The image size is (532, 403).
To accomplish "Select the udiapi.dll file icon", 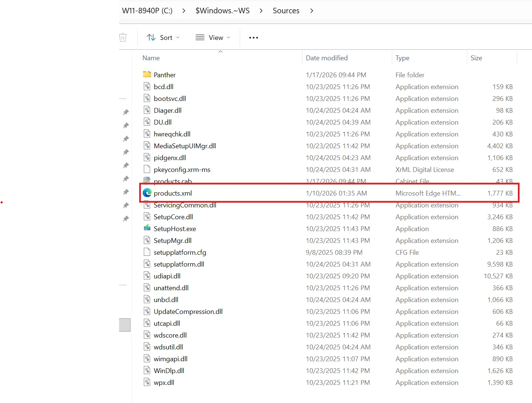I will click(x=147, y=276).
